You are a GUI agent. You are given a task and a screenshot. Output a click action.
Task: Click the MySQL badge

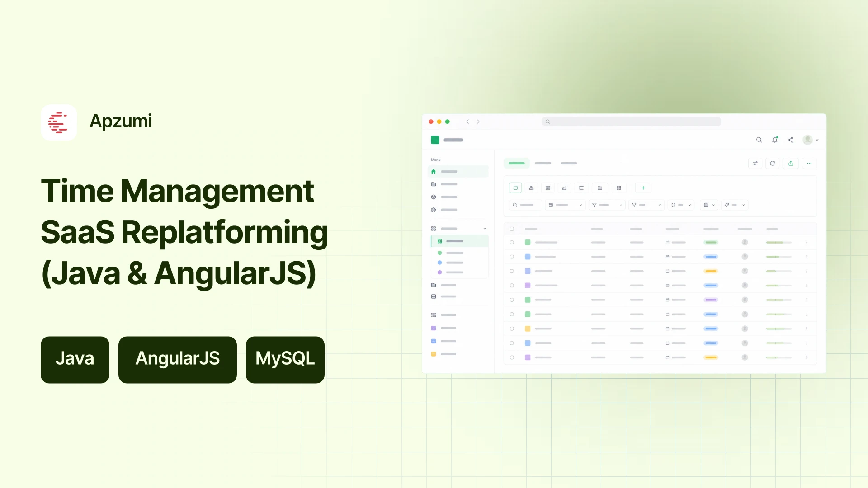click(x=285, y=360)
